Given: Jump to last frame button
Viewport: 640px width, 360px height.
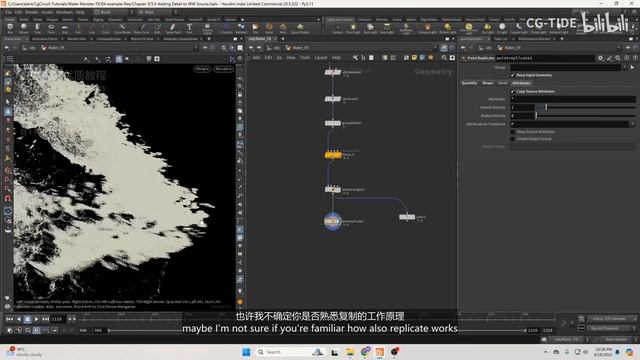Looking at the screenshot, I should click(x=45, y=319).
